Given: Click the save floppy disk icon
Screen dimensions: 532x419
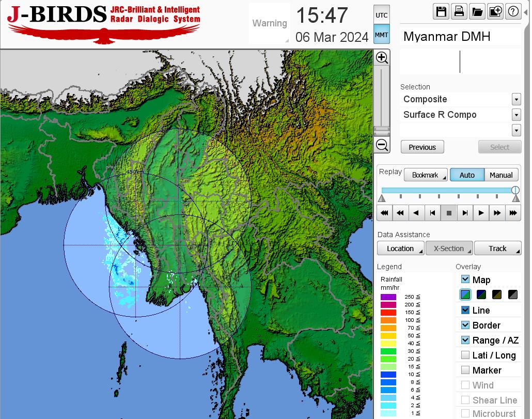Looking at the screenshot, I should [442, 12].
